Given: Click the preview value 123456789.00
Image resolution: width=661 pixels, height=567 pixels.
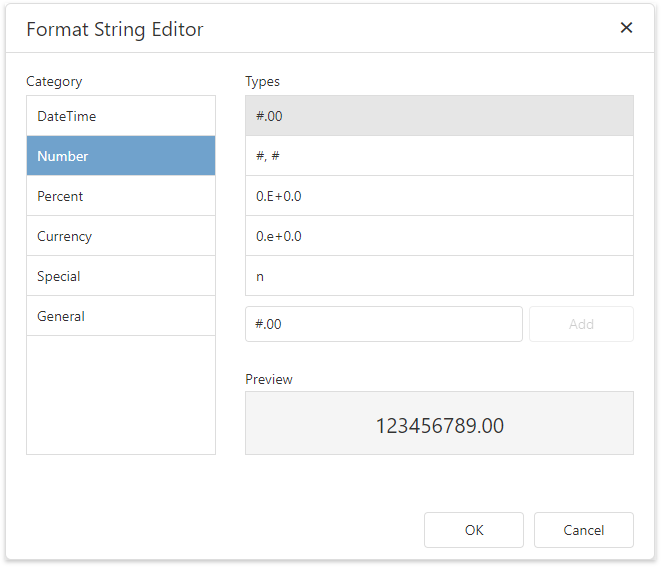Looking at the screenshot, I should click(439, 426).
